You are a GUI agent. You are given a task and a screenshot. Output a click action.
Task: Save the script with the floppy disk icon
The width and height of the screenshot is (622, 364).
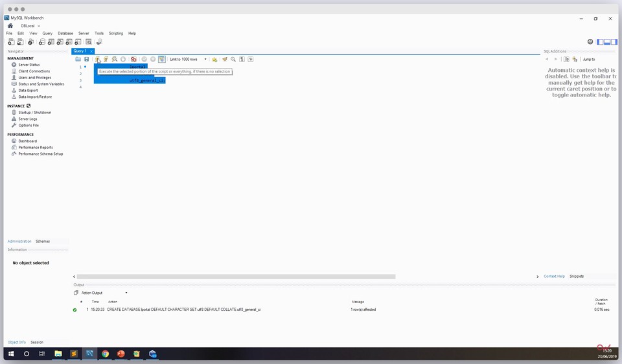pyautogui.click(x=86, y=59)
